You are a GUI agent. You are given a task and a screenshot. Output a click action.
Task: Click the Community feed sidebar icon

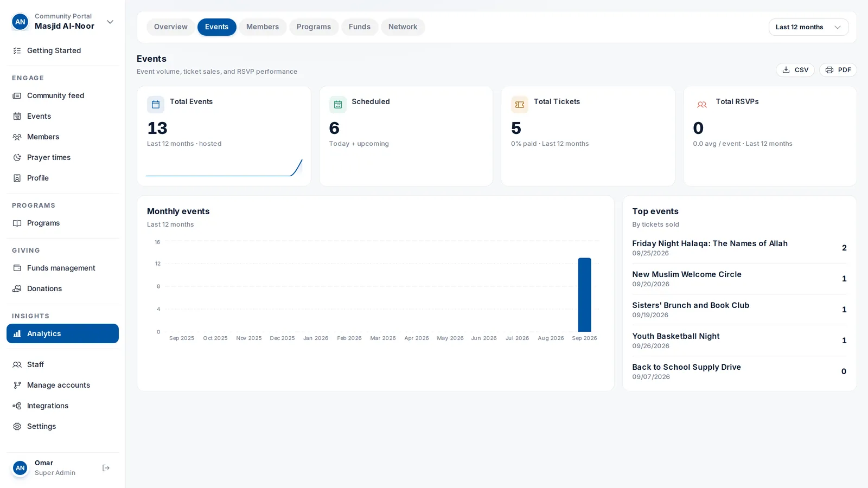[17, 95]
